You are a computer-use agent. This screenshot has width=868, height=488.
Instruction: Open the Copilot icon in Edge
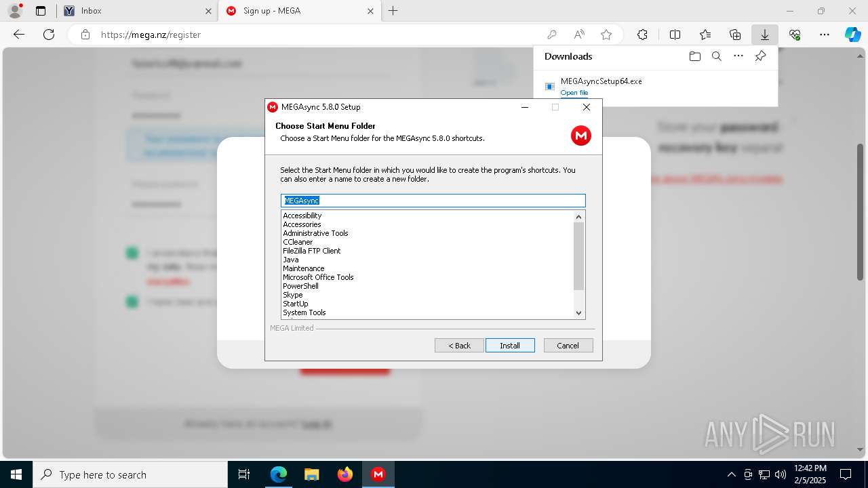pos(852,35)
